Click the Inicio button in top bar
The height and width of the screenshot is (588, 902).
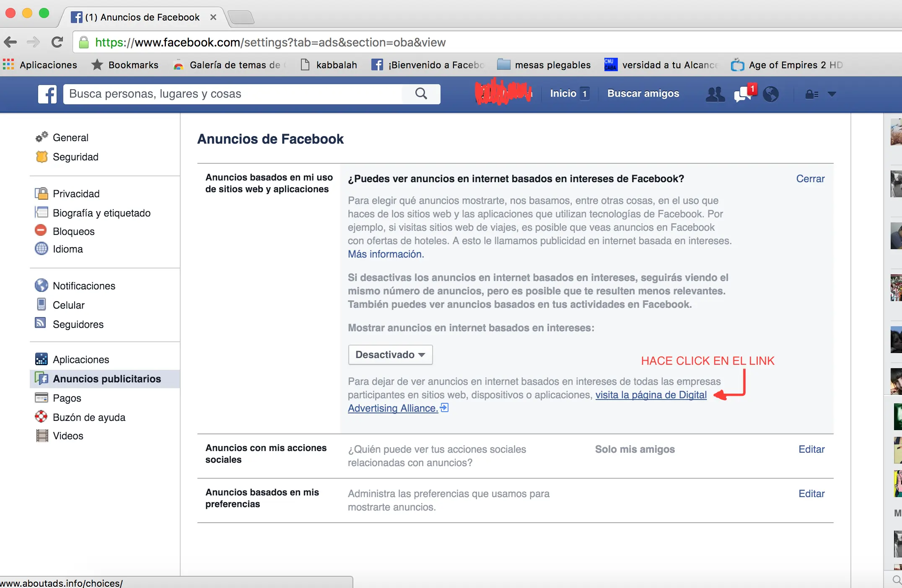coord(570,93)
